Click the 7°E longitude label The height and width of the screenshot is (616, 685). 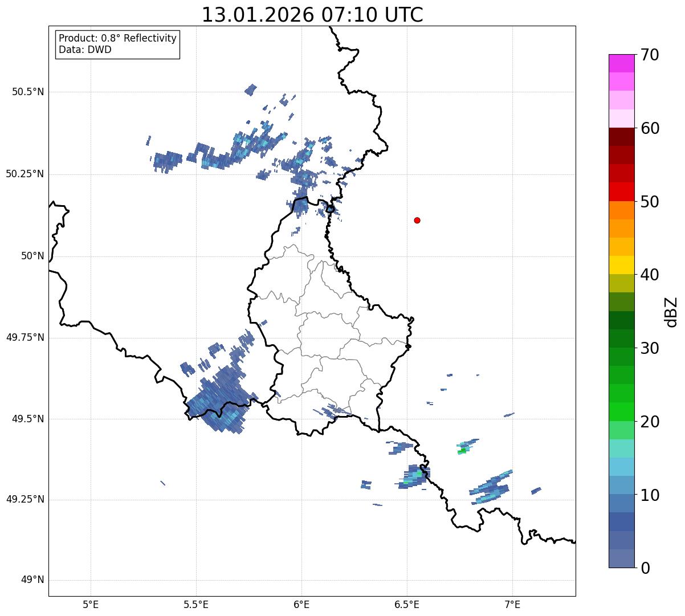click(x=512, y=605)
